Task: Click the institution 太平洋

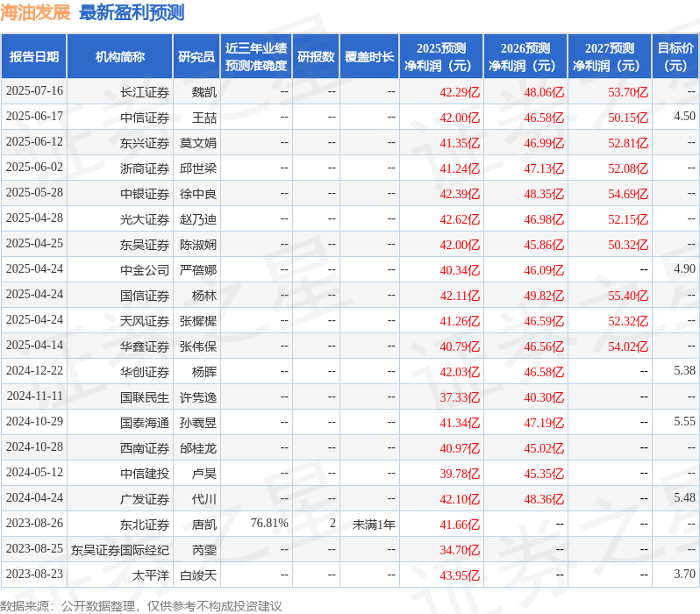Action: (x=151, y=576)
